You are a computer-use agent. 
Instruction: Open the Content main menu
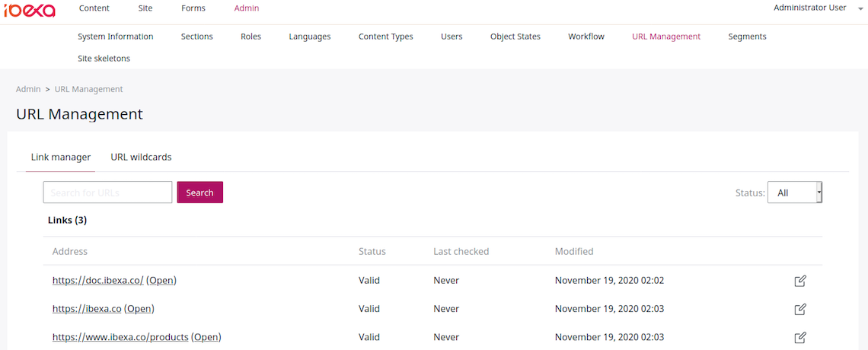pyautogui.click(x=94, y=8)
